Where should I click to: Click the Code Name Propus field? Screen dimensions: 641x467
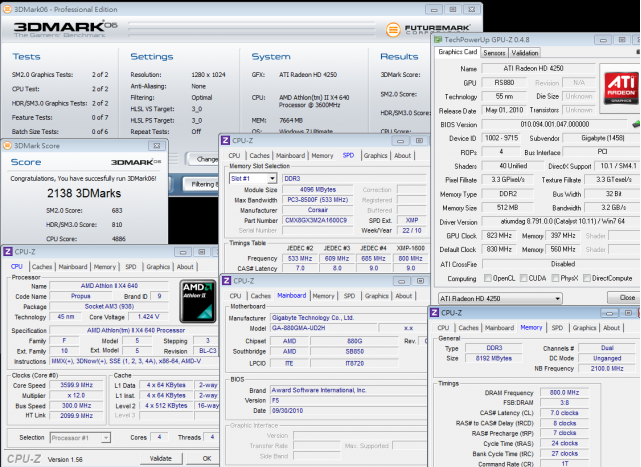point(81,296)
